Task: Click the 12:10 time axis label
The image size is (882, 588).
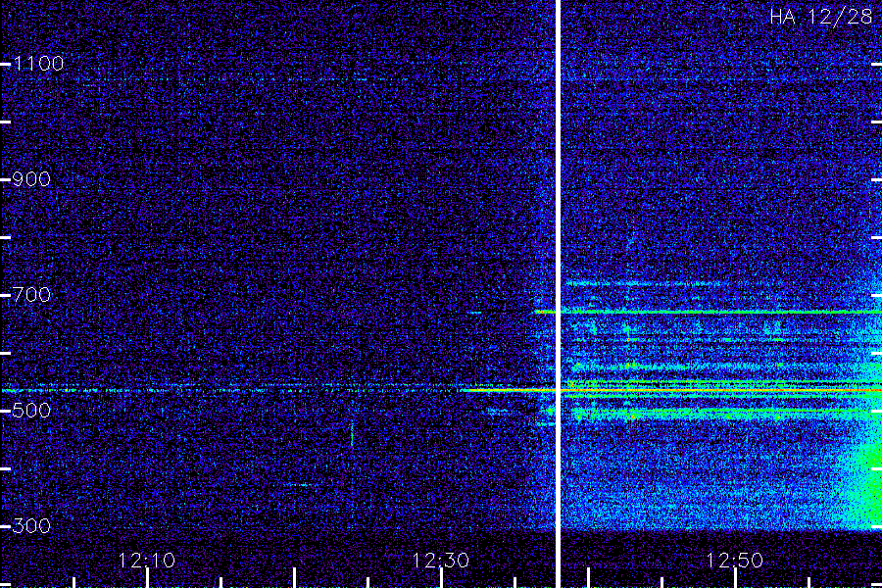Action: coord(147,561)
